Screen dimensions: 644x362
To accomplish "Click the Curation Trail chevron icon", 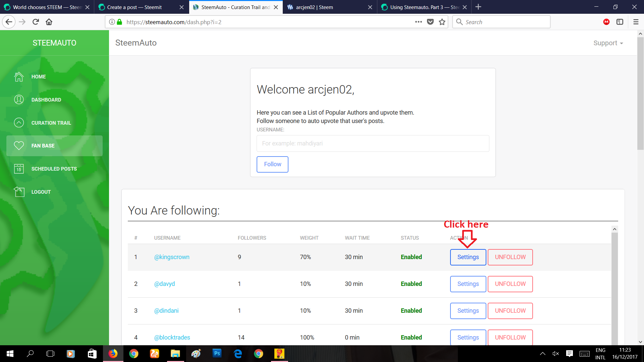I will pos(19,123).
